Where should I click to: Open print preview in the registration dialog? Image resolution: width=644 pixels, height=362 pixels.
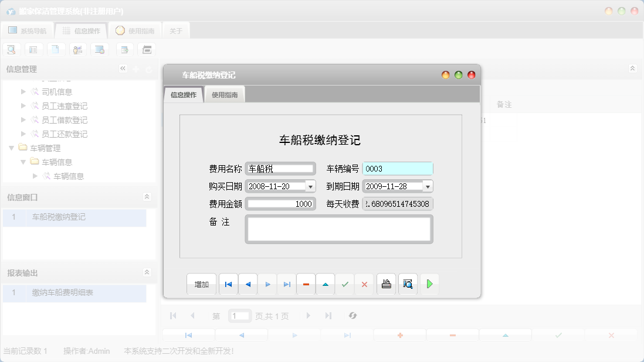click(x=408, y=284)
